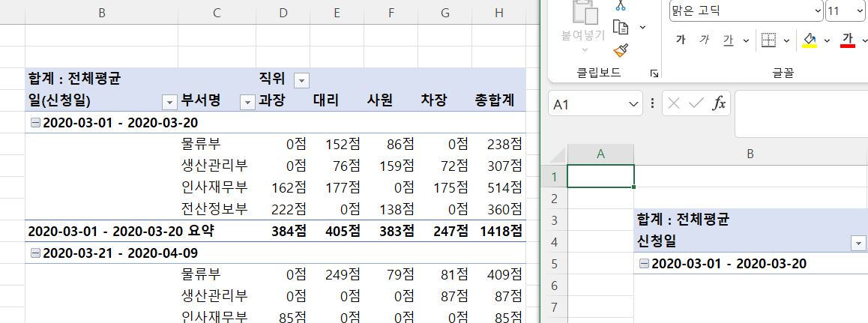Viewport: 868px width, 323px height.
Task: Select the Format Painter brush icon
Action: (620, 50)
